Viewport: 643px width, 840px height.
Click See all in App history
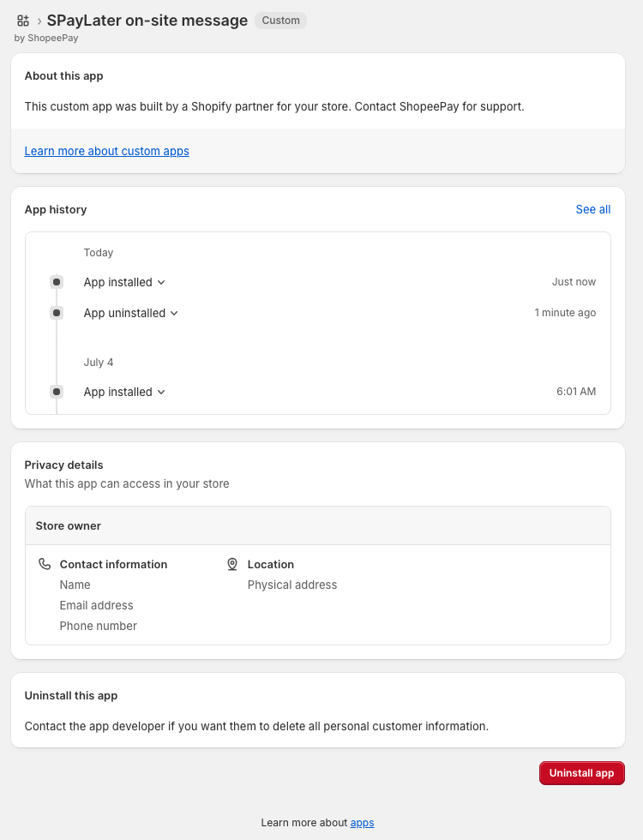coord(592,209)
